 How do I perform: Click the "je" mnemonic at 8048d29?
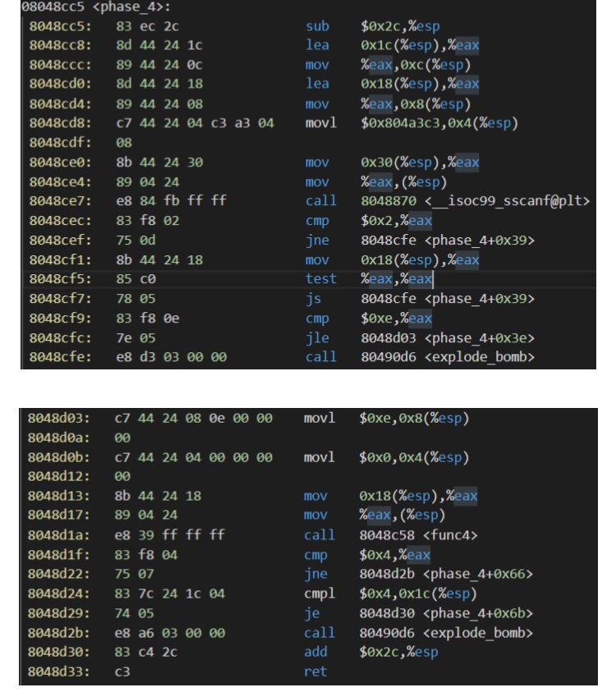coord(311,613)
